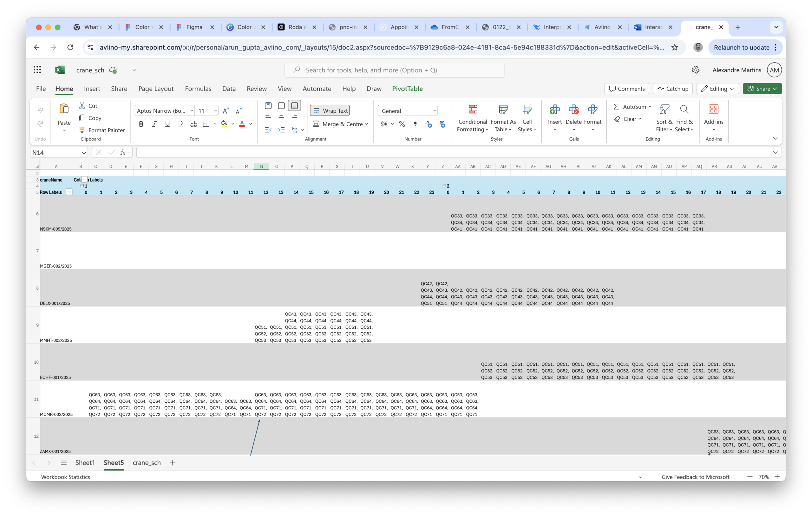Click the cell borders icon
The height and width of the screenshot is (516, 812).
[206, 124]
